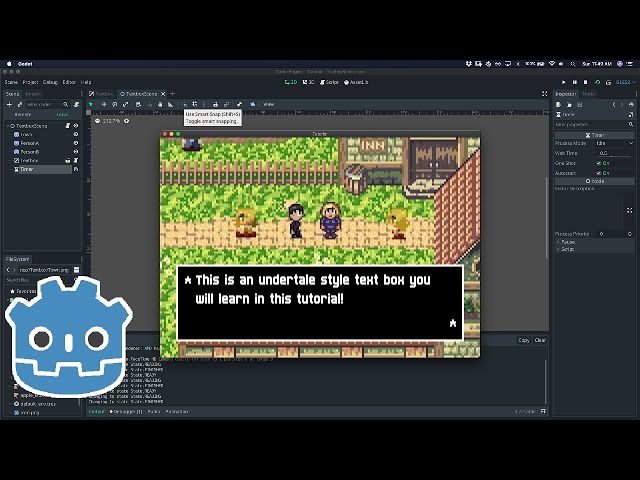Switch to the Node tab beside Inspector

tap(589, 94)
